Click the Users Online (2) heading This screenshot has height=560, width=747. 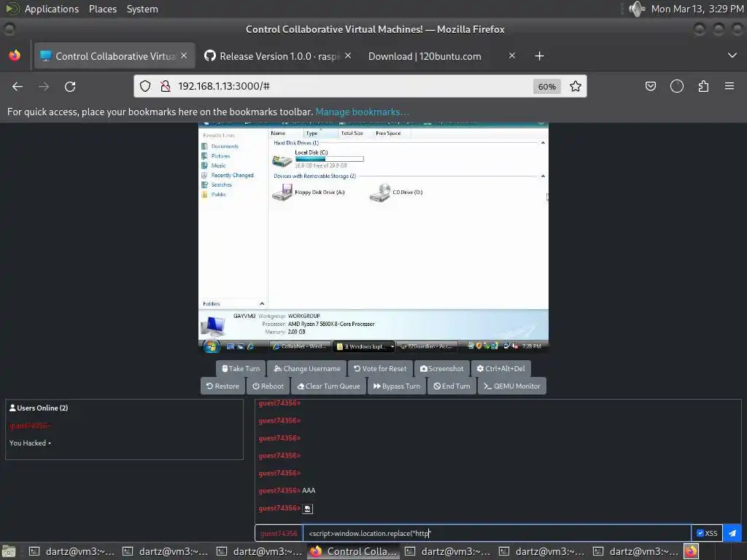(39, 408)
